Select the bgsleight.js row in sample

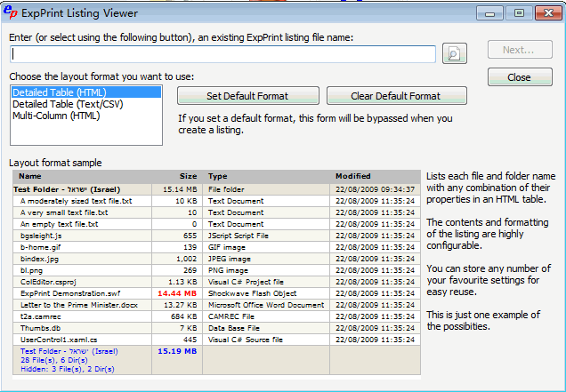coord(41,236)
